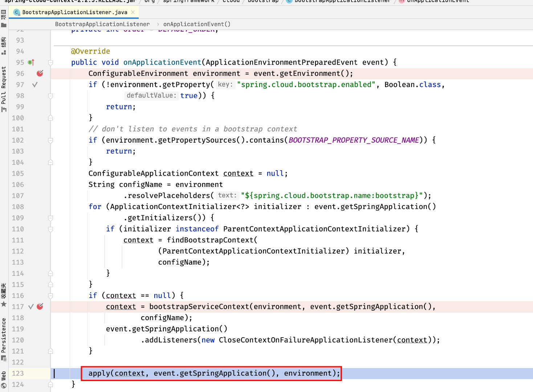This screenshot has width=533, height=392.
Task: Click the .addListeners call on line 120
Action: pos(169,340)
